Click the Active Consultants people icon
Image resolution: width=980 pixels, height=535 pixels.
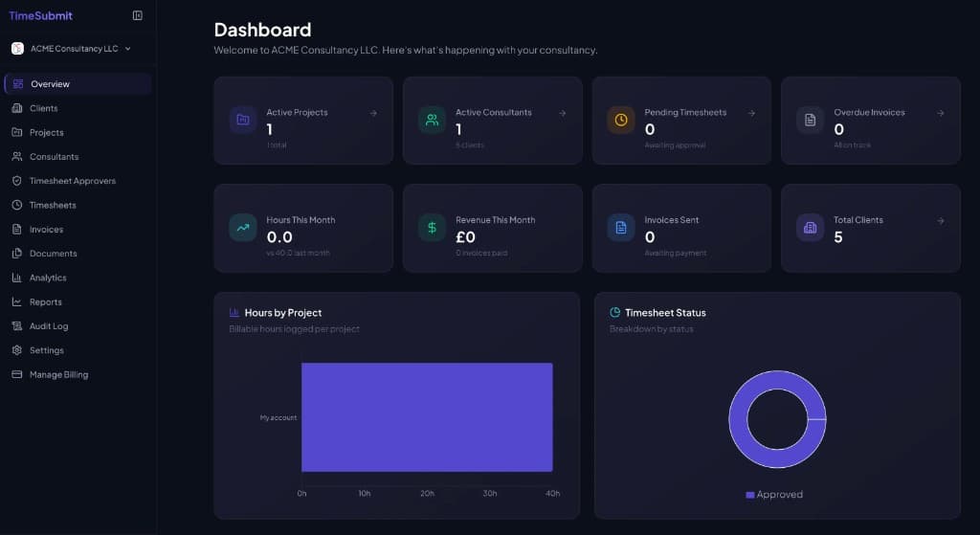[x=432, y=120]
